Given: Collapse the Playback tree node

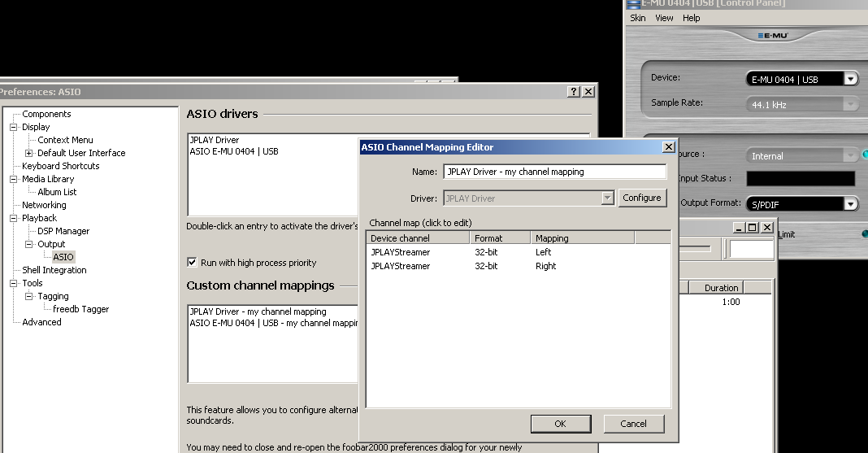Looking at the screenshot, I should point(14,218).
